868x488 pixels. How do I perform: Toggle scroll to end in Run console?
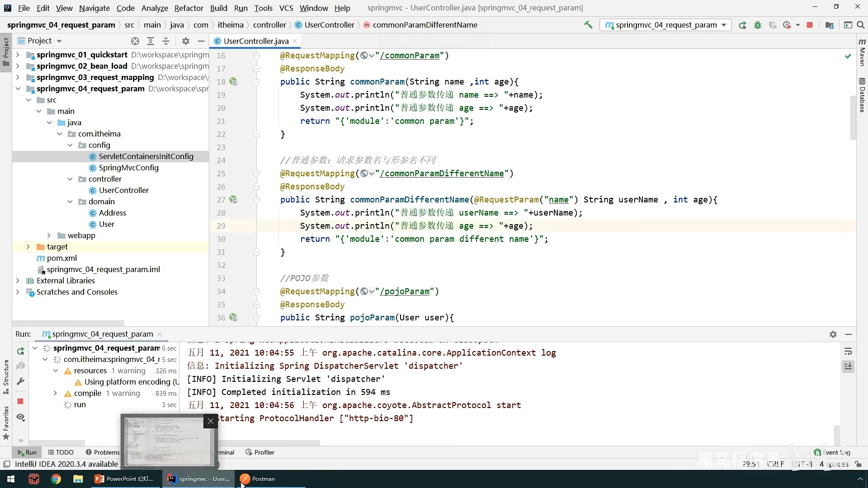848,366
